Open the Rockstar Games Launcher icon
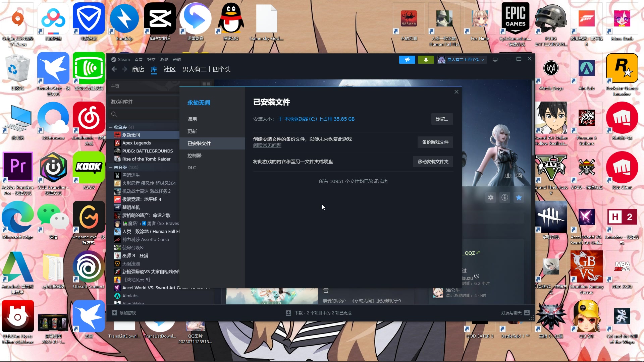This screenshot has height=362, width=644. coord(622,74)
